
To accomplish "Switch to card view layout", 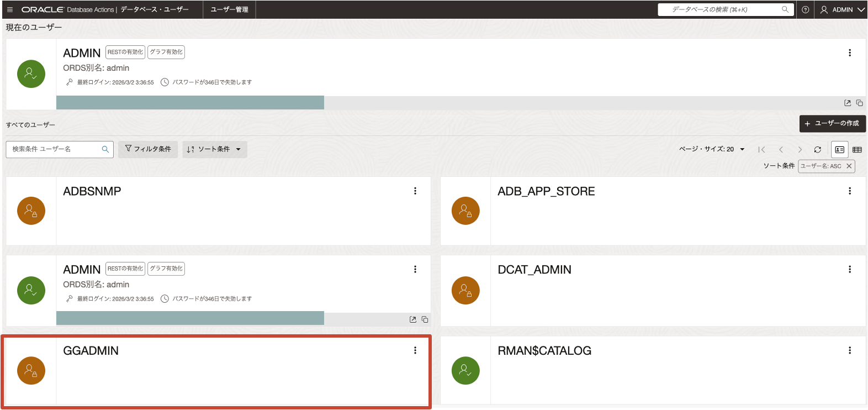I will tap(839, 150).
